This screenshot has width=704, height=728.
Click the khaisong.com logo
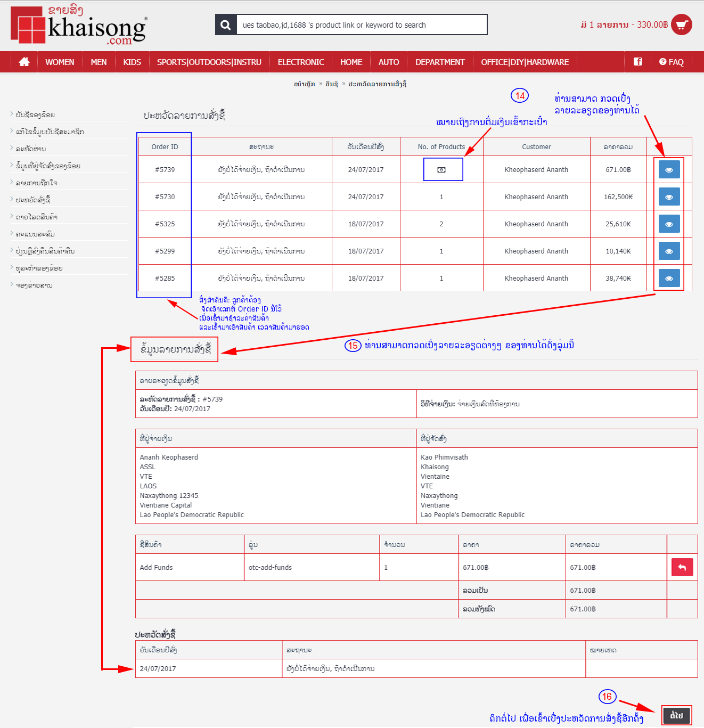[79, 25]
